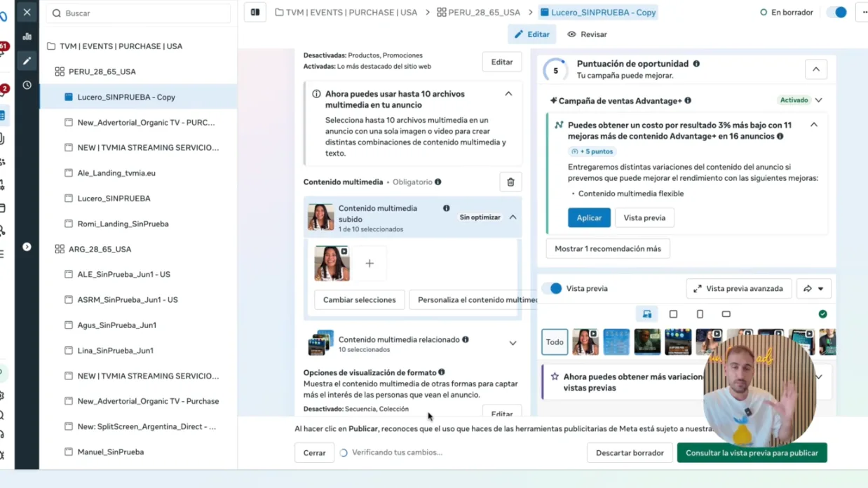Collapse the Puntuación de oportunidad panel
Image resolution: width=868 pixels, height=488 pixels.
(815, 69)
